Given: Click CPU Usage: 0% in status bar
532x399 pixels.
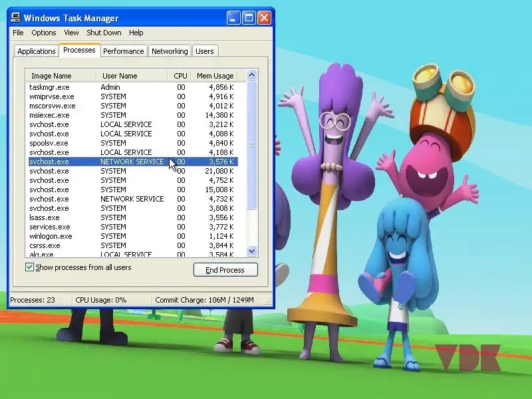Looking at the screenshot, I should tap(101, 300).
